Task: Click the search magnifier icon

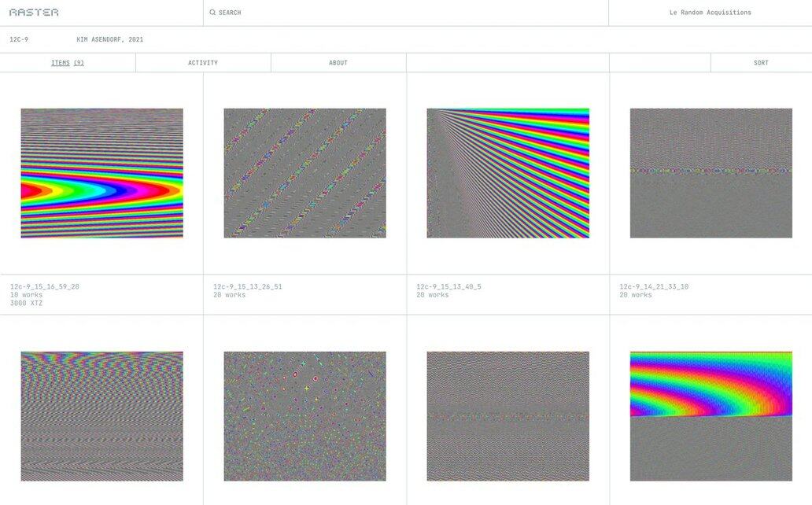Action: coord(212,13)
